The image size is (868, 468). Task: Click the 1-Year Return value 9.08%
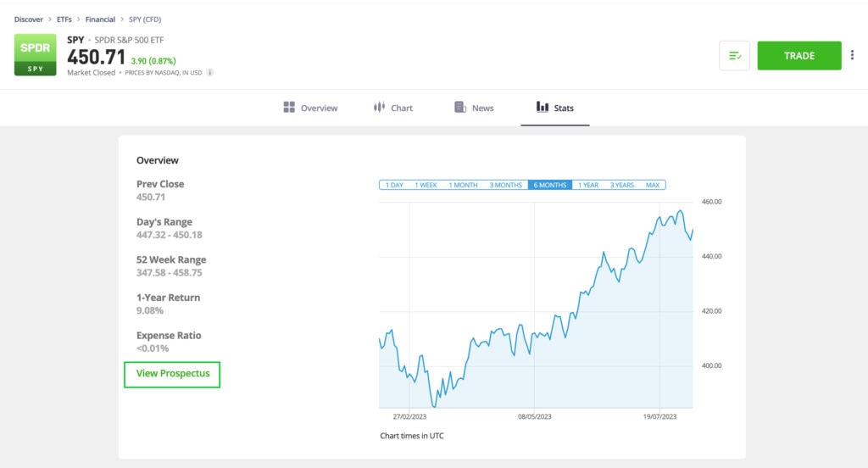(x=150, y=310)
